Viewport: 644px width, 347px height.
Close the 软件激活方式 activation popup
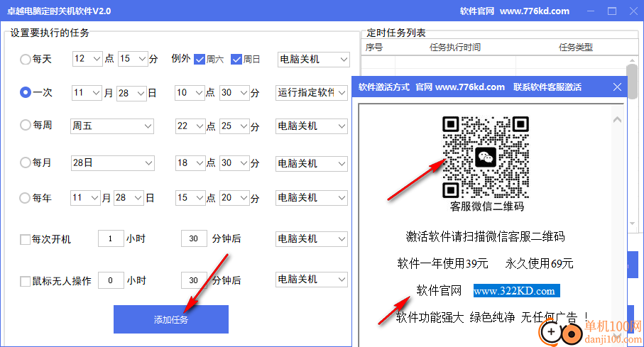[x=617, y=87]
